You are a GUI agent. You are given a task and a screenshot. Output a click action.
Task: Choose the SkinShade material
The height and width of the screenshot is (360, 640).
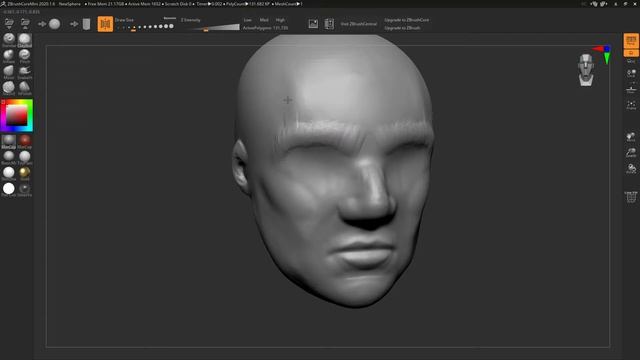click(9, 173)
